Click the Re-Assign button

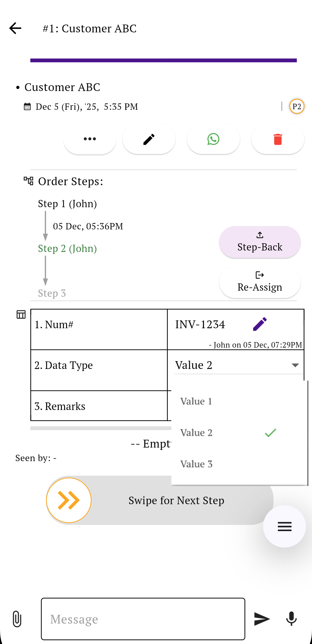260,282
